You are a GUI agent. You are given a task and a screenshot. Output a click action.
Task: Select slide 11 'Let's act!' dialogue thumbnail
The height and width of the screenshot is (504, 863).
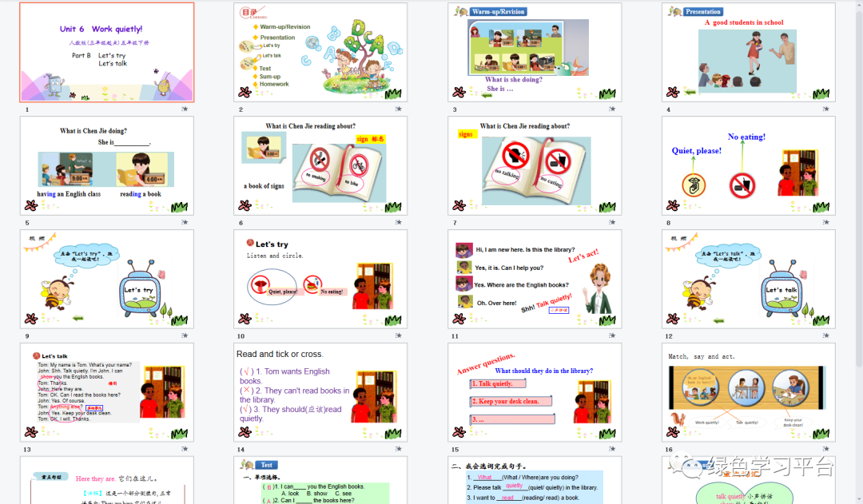535,279
